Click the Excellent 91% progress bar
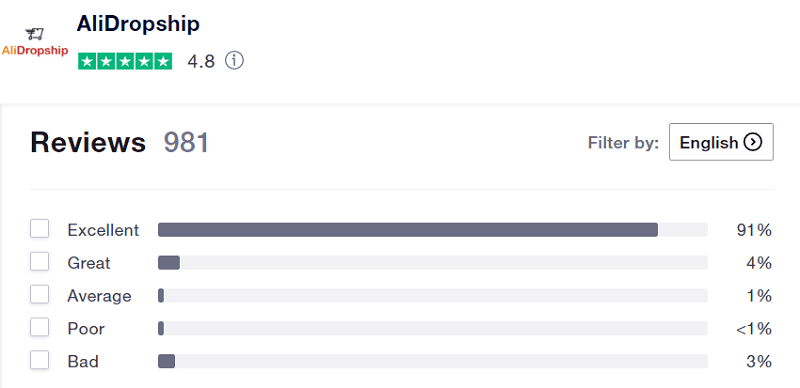Image resolution: width=800 pixels, height=388 pixels. coord(433,230)
